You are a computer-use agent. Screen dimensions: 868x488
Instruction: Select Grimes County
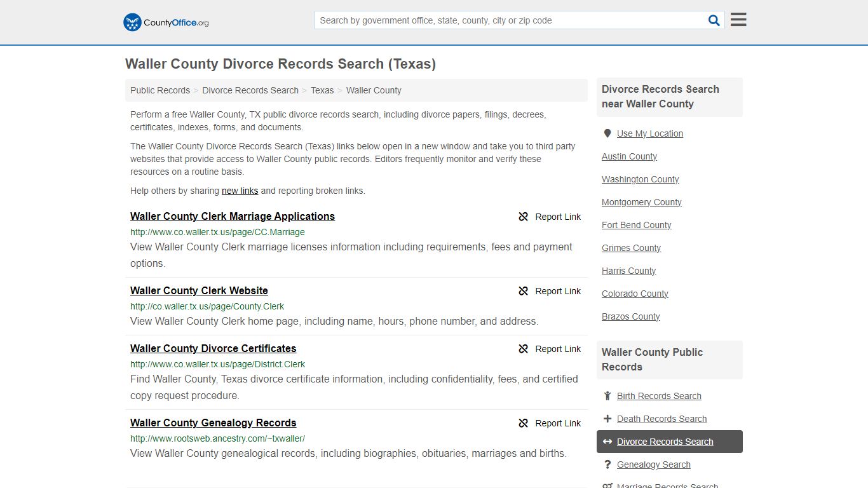(x=631, y=248)
